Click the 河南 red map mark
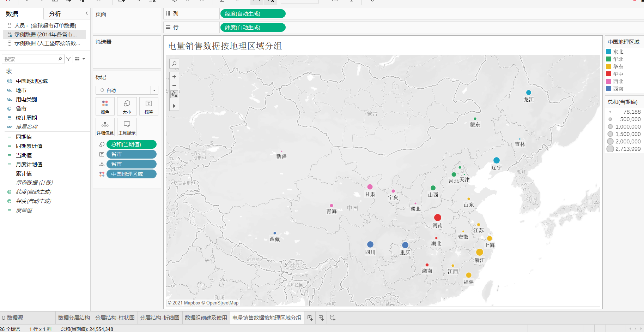Image resolution: width=644 pixels, height=332 pixels. pos(438,218)
